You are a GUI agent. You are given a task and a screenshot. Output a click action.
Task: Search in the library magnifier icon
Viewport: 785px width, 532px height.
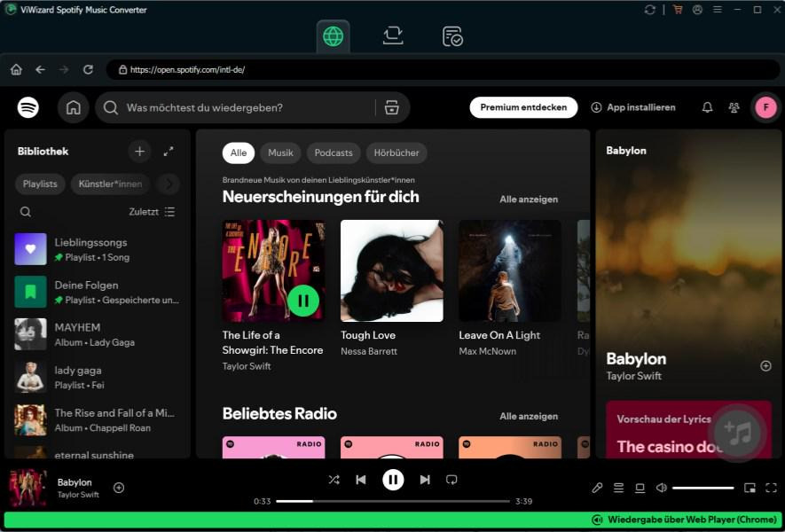[26, 212]
